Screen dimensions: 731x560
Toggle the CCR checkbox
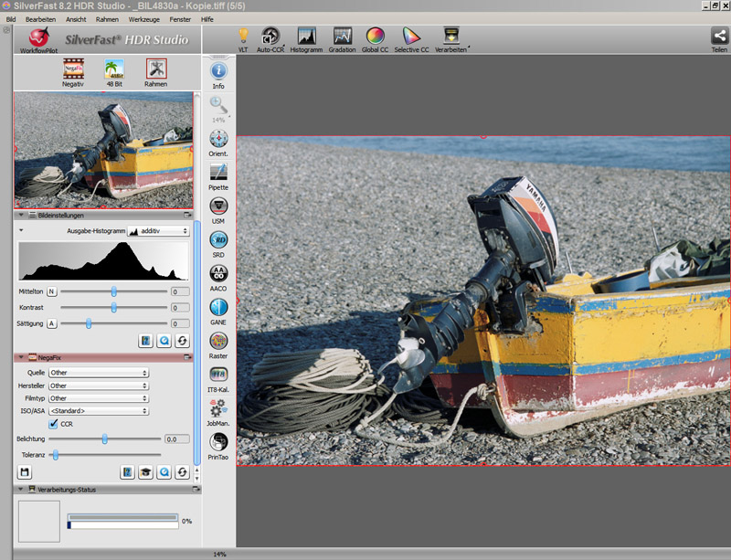pos(53,424)
